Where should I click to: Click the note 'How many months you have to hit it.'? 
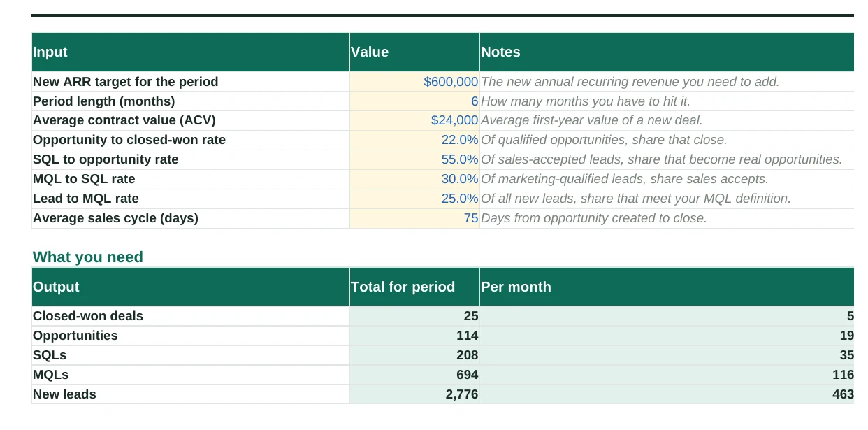click(586, 101)
